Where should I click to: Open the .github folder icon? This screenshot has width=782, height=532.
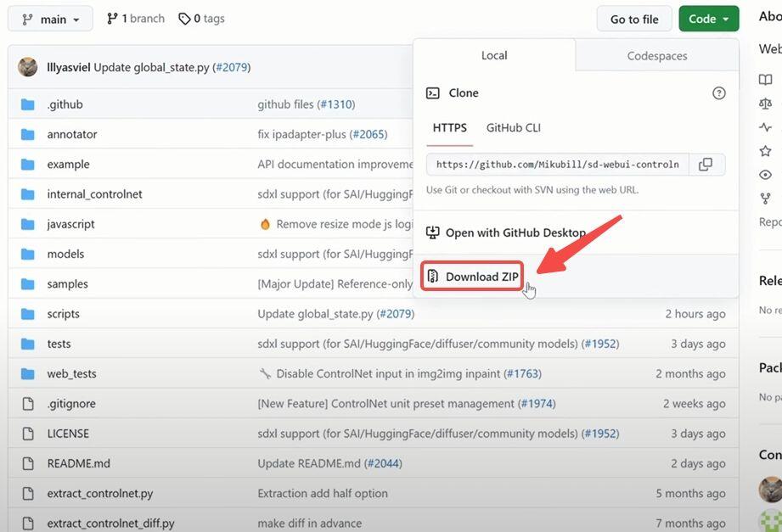pyautogui.click(x=28, y=104)
